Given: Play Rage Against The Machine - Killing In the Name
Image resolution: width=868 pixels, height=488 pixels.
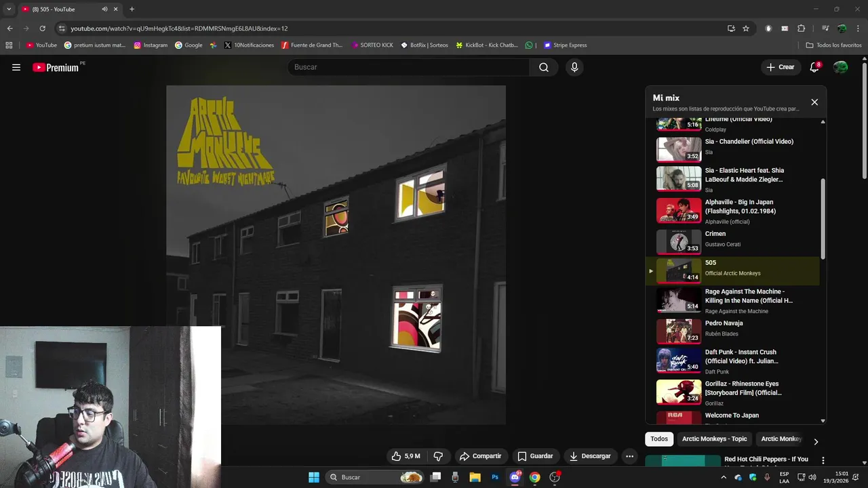Looking at the screenshot, I should click(x=733, y=300).
